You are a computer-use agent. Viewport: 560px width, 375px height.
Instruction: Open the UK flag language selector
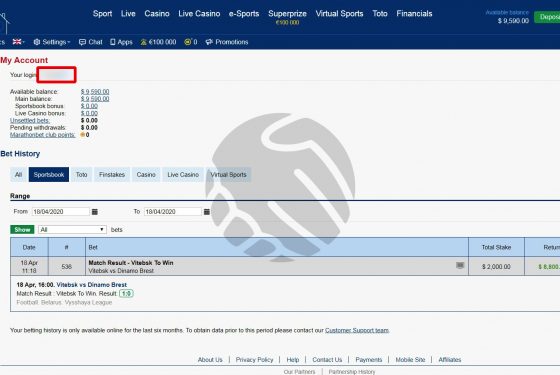(19, 42)
